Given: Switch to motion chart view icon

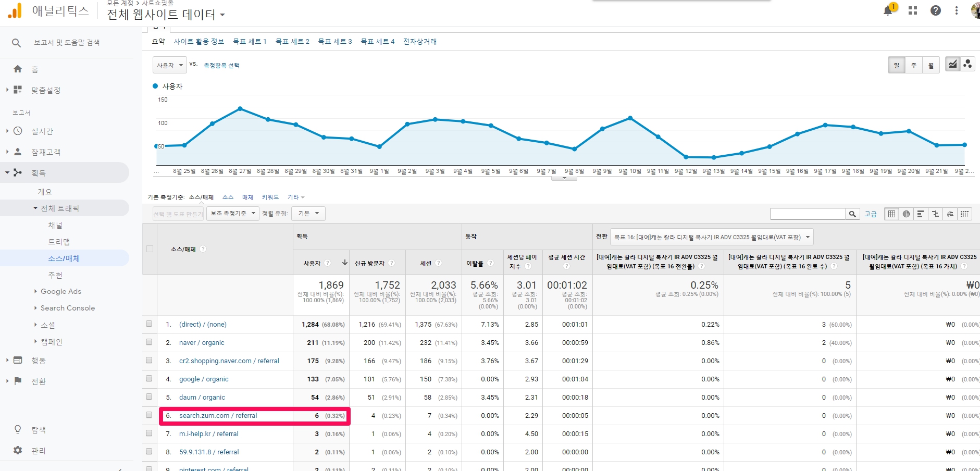Looking at the screenshot, I should point(967,64).
